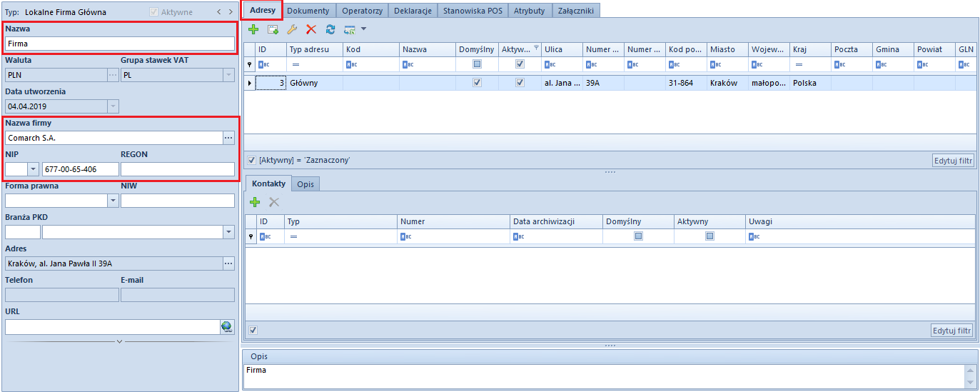Screen dimensions: 980x392
Task: Select the Opis tab next to Kontakty
Action: 306,184
